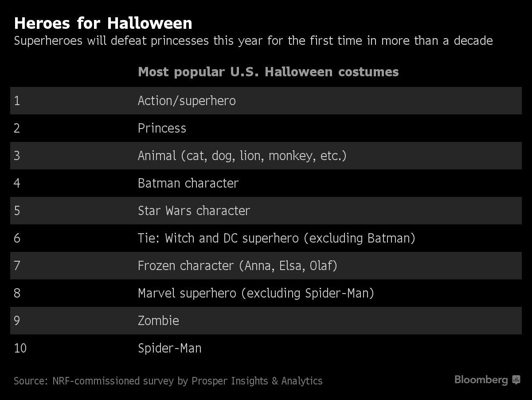Click the Bloomberg logo text

click(481, 380)
